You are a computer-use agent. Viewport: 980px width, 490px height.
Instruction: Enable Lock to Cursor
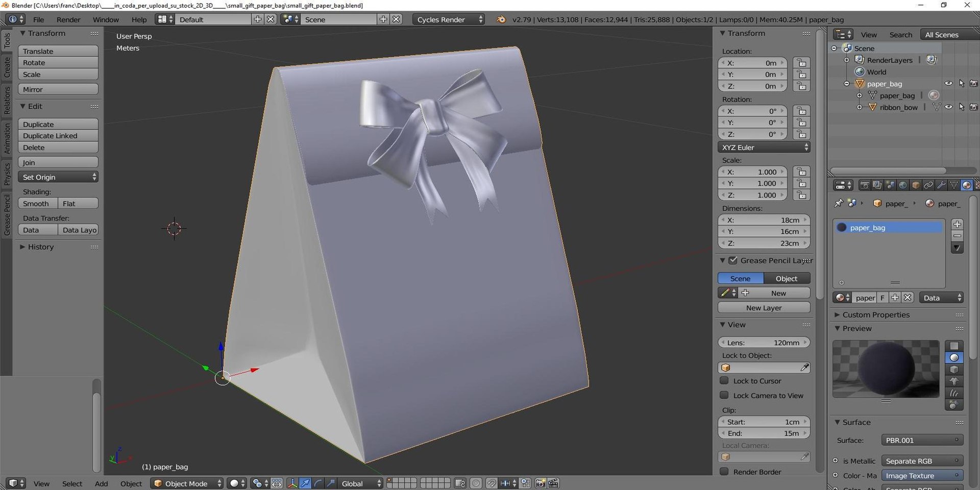[x=724, y=381]
